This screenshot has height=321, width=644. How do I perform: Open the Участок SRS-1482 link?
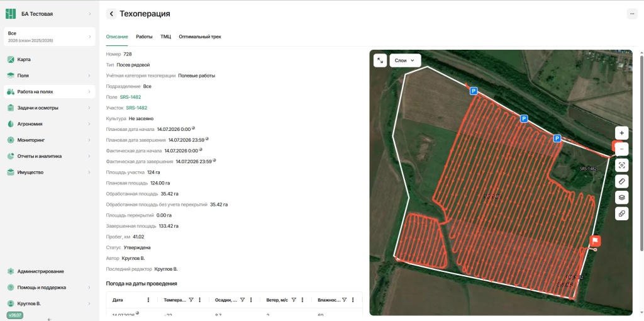(x=136, y=108)
